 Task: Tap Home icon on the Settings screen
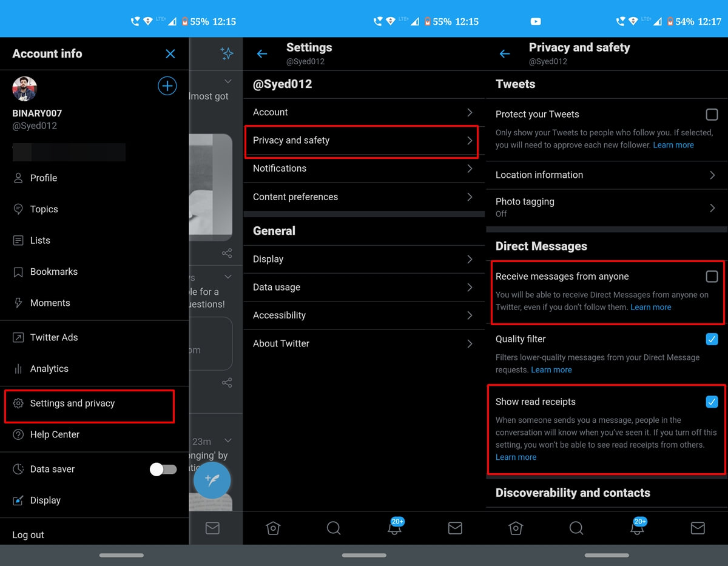[273, 528]
